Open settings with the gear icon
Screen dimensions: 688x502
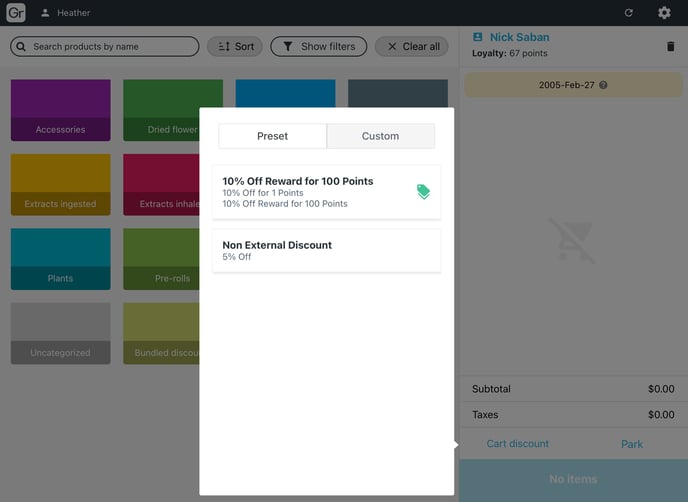coord(664,13)
